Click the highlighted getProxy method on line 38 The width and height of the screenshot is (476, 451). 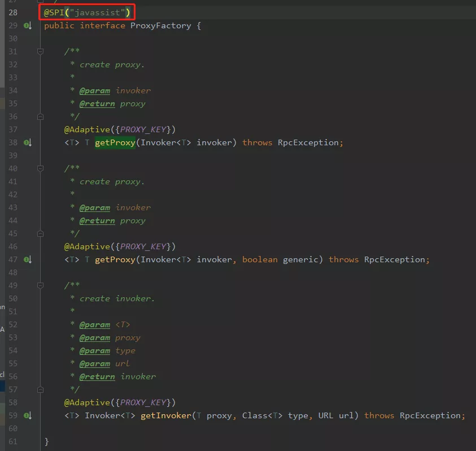point(115,143)
